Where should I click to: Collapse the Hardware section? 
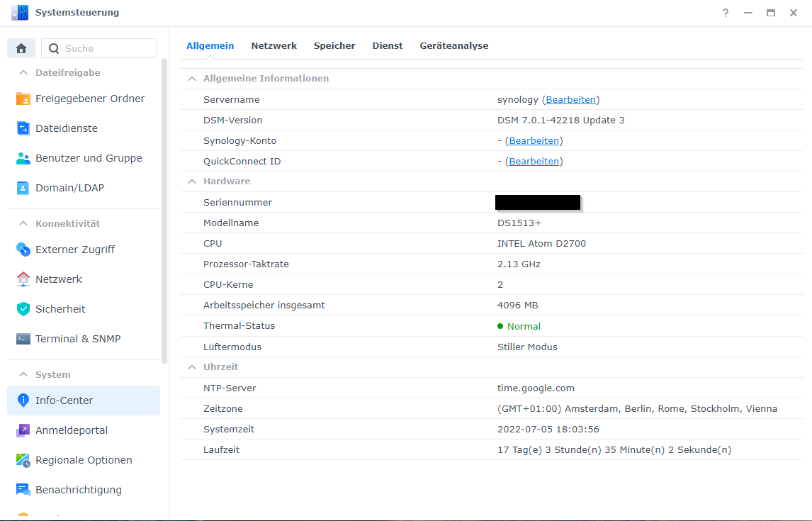(x=192, y=181)
